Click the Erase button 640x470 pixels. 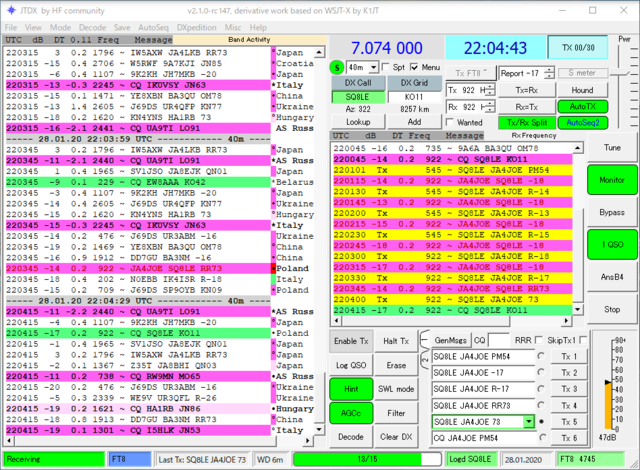click(x=396, y=365)
